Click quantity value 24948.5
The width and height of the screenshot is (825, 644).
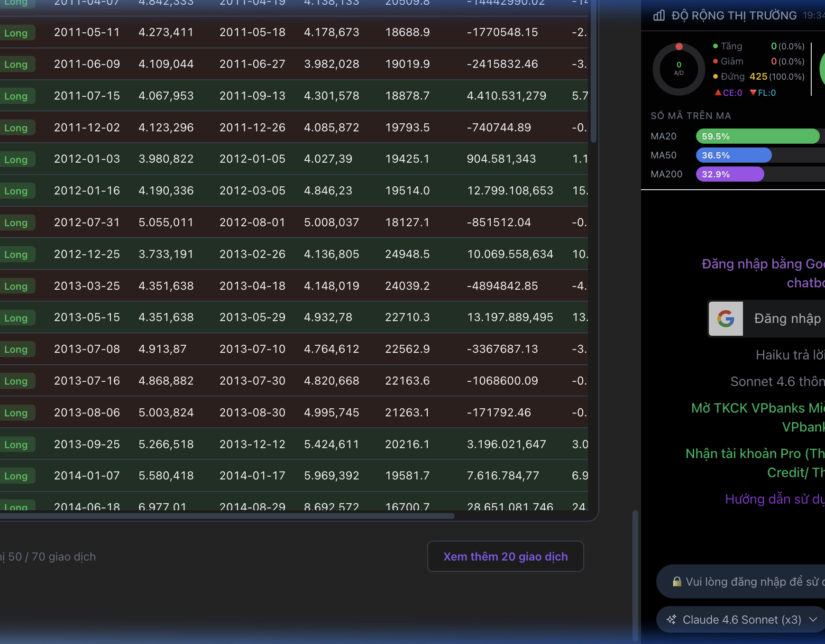[407, 254]
